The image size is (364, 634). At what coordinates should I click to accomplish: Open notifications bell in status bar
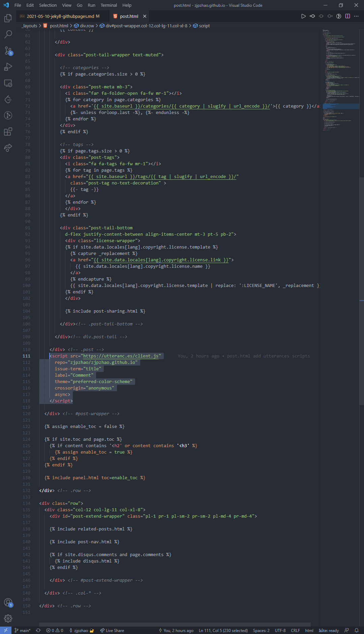(357, 630)
